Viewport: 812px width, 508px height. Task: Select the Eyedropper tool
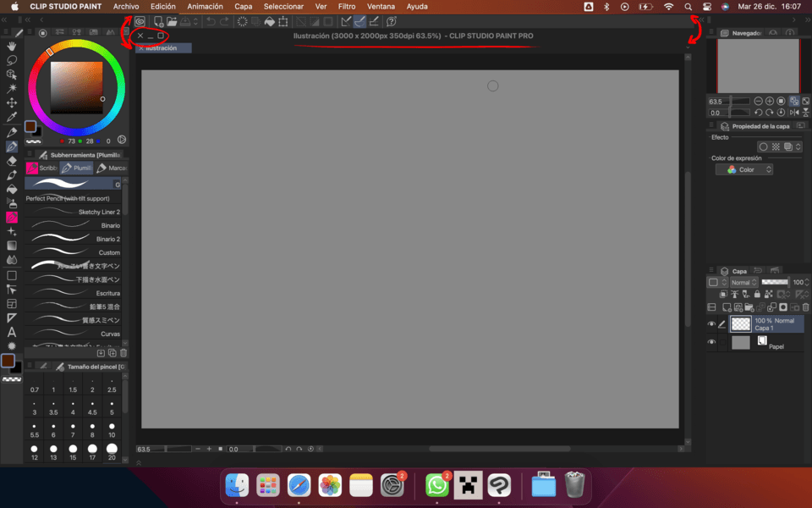click(x=11, y=117)
